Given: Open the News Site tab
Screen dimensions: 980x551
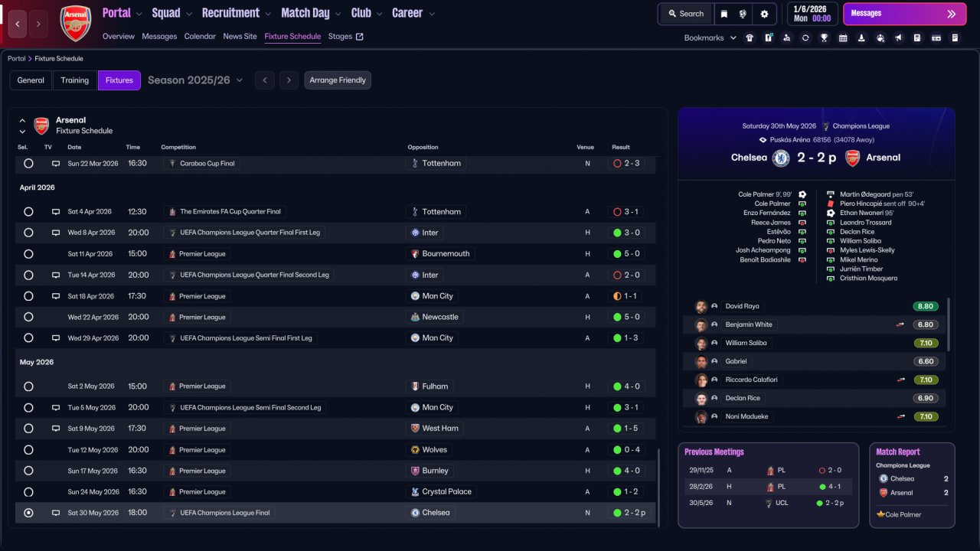Looking at the screenshot, I should pos(240,36).
